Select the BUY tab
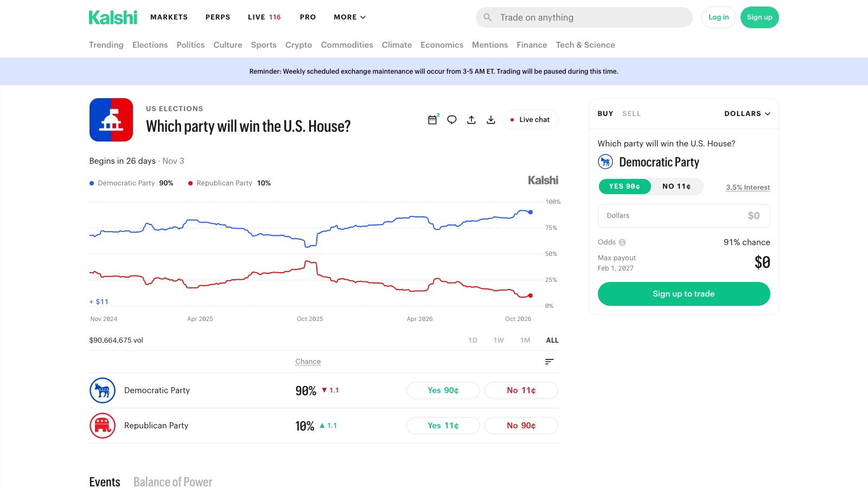 coord(605,114)
